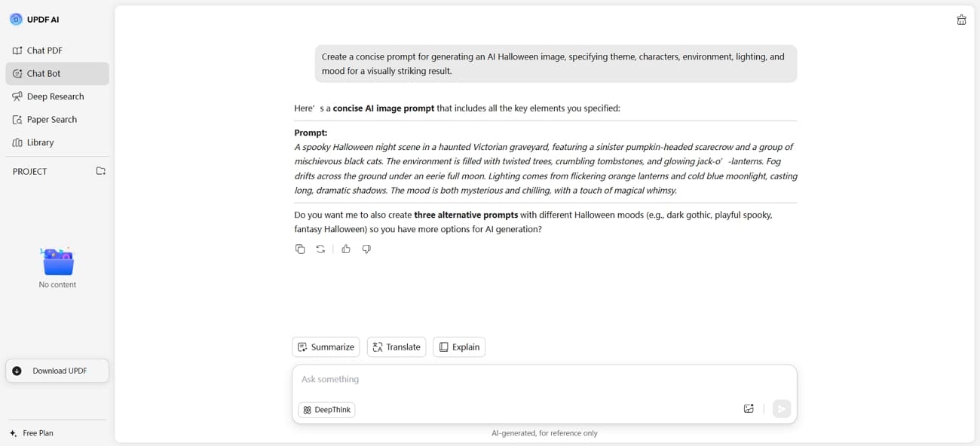The height and width of the screenshot is (446, 980).
Task: Give a thumbs up to the response
Action: pyautogui.click(x=345, y=249)
